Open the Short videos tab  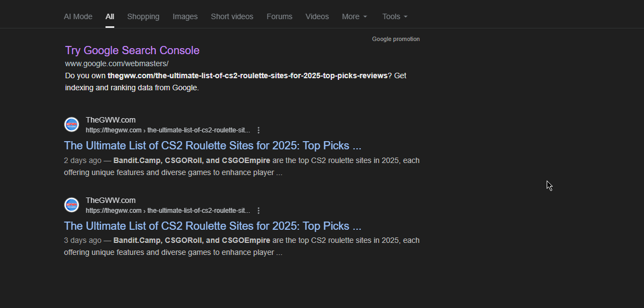(232, 16)
